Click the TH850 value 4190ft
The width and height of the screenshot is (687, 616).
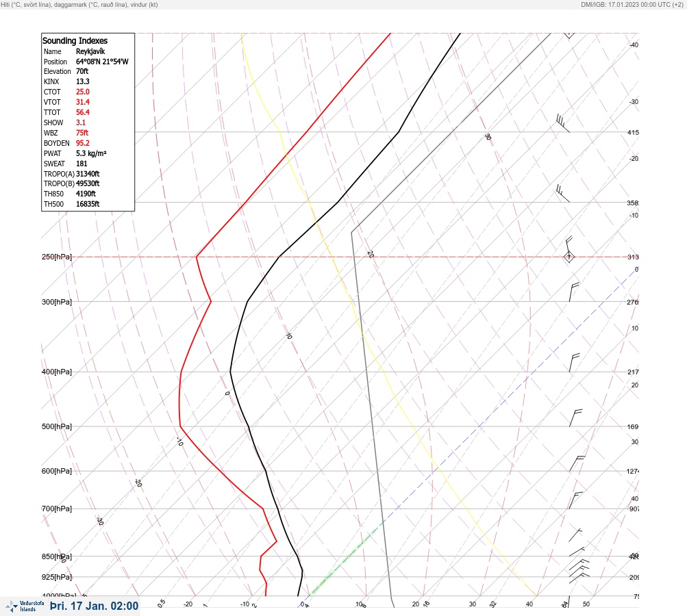86,194
